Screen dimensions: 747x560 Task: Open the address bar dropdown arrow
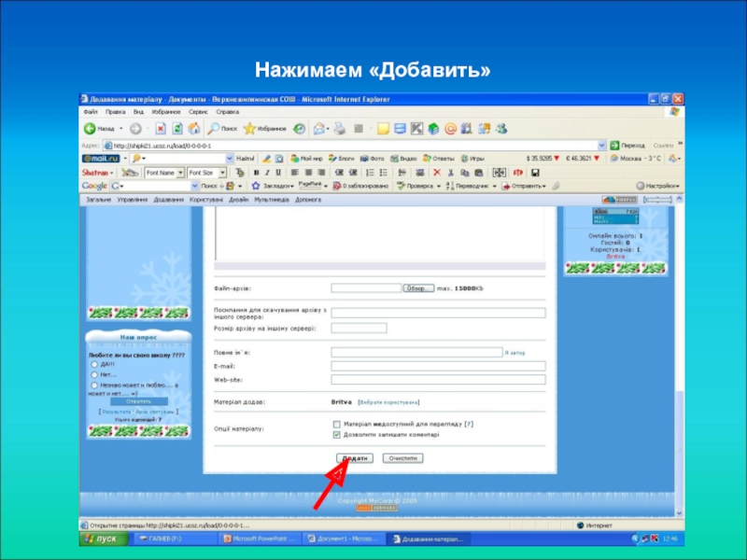pos(601,146)
